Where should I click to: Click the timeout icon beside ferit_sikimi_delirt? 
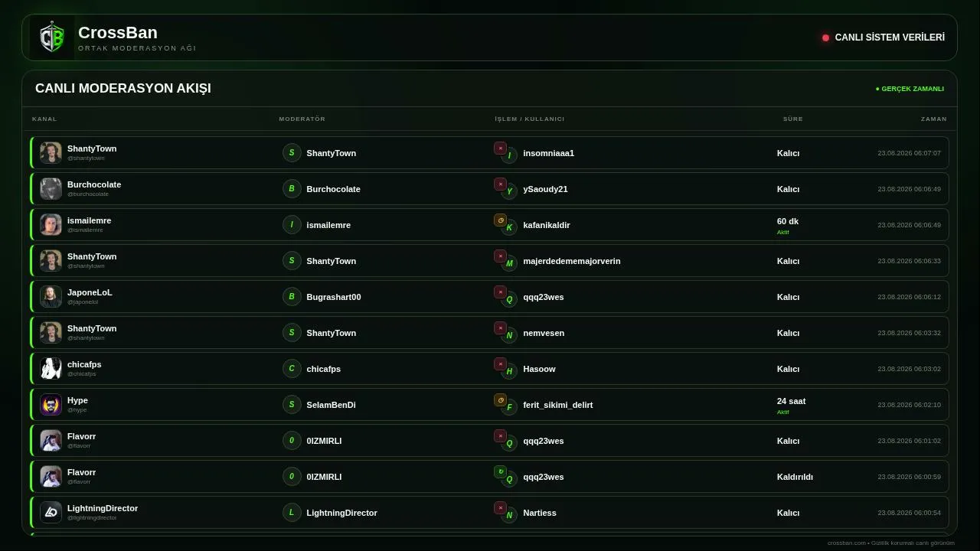(500, 400)
